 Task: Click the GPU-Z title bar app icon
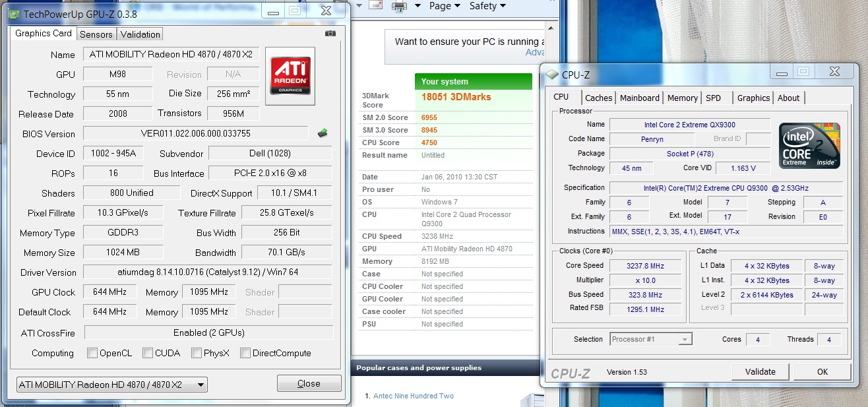(14, 13)
